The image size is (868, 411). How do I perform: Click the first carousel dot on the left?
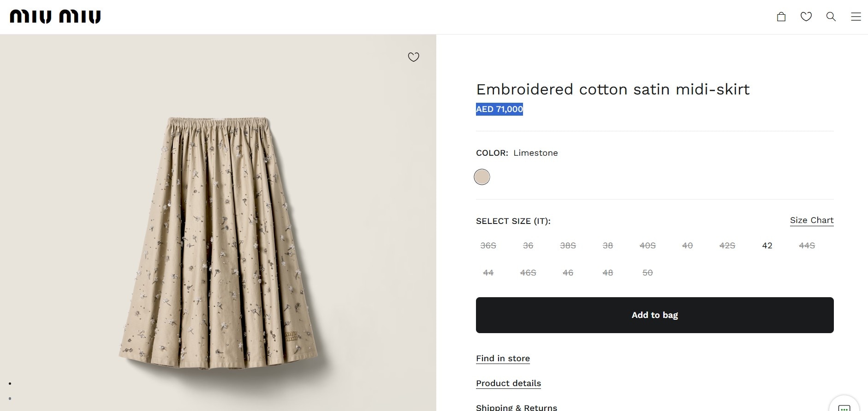coord(11,383)
